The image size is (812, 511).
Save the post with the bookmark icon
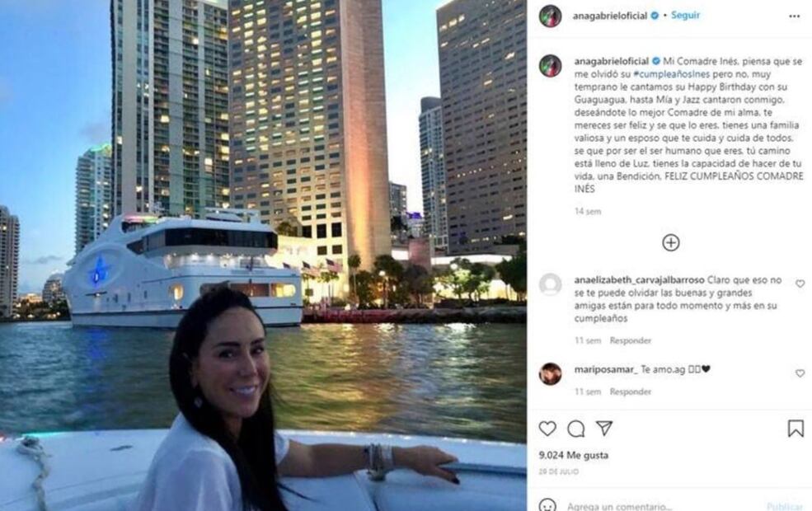click(796, 428)
